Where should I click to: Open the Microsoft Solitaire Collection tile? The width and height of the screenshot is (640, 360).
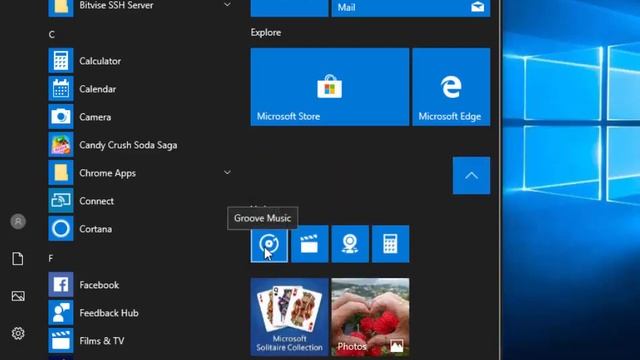pos(289,317)
